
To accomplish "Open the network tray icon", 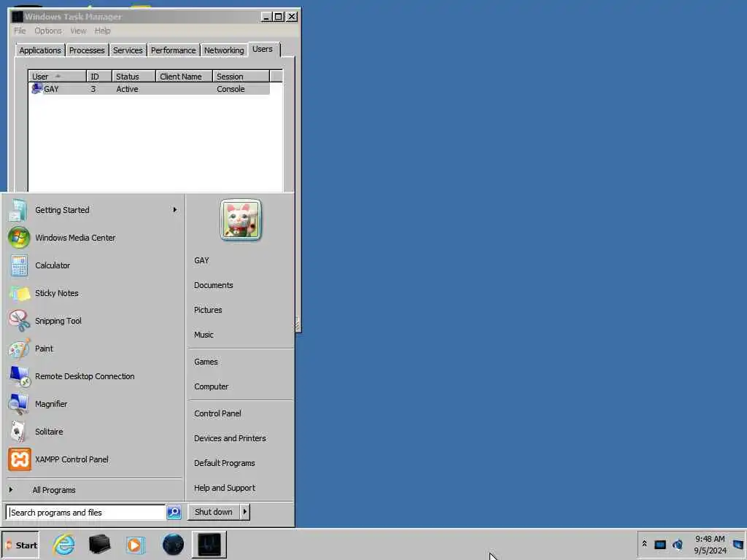I will coord(659,544).
